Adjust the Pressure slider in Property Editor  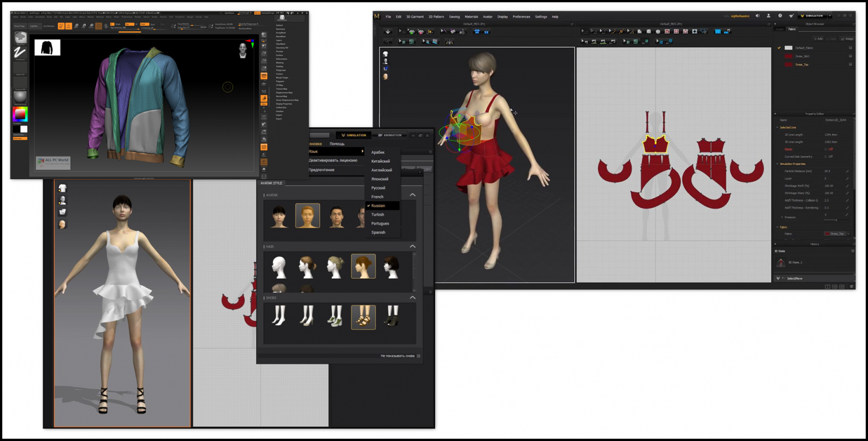836,220
